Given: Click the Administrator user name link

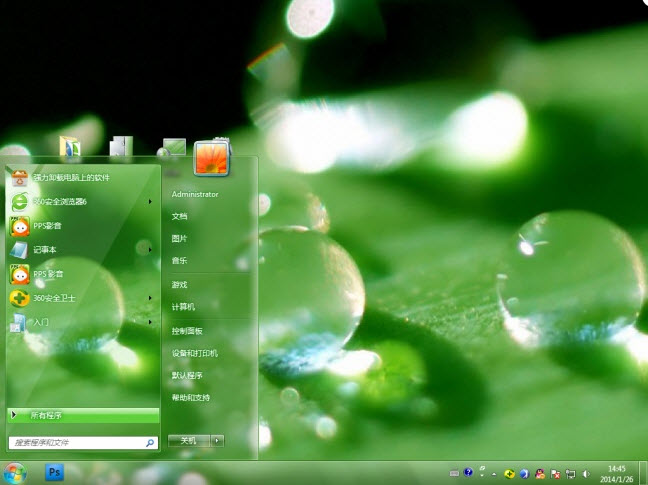Looking at the screenshot, I should pos(194,193).
